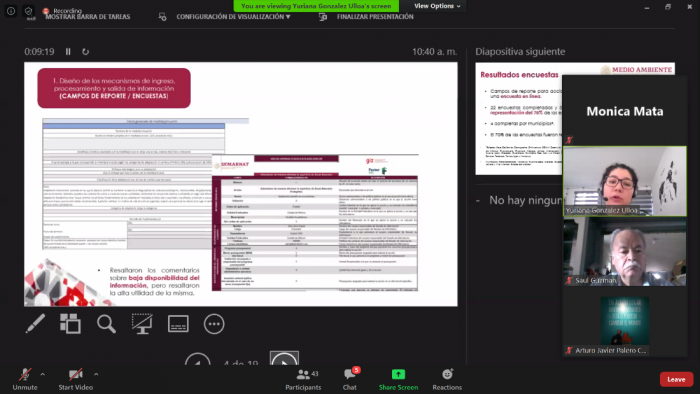Viewport: 700px width, 394px height.
Task: Open the all-slides grid view icon
Action: [x=71, y=324]
